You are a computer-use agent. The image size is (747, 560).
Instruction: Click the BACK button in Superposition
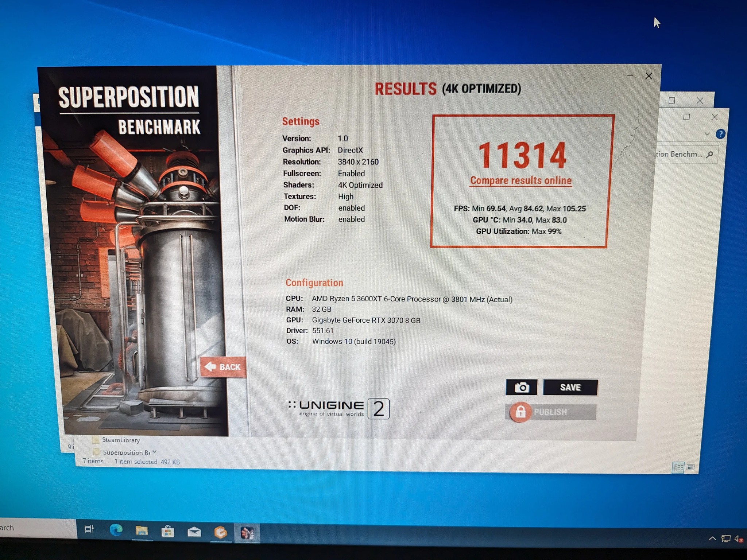(x=223, y=367)
